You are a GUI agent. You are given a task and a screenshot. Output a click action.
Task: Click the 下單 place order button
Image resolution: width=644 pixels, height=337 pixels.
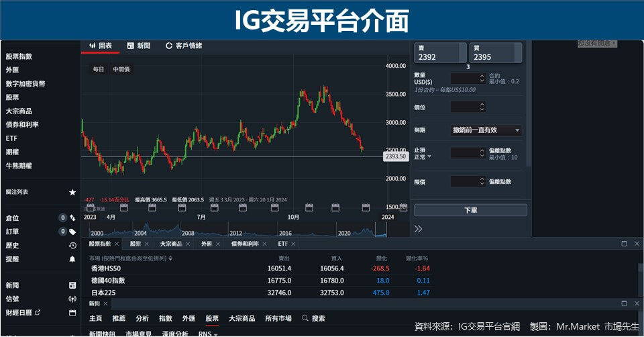click(471, 210)
